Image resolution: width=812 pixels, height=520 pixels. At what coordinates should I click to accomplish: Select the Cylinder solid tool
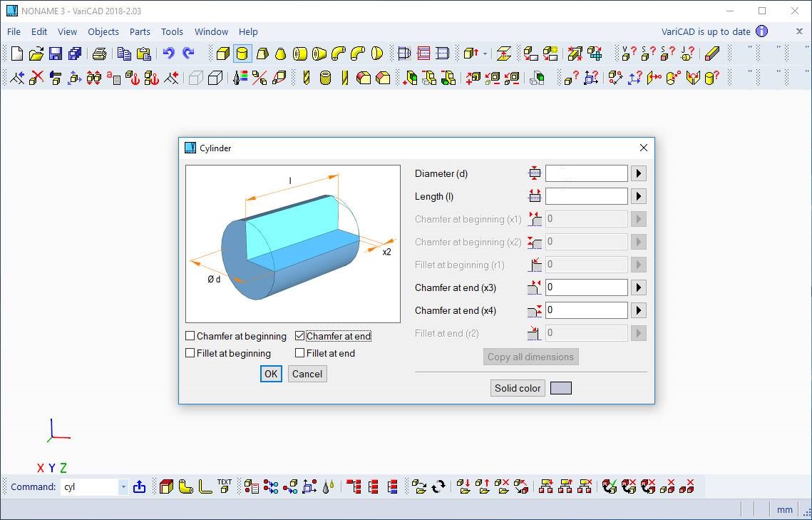(242, 53)
